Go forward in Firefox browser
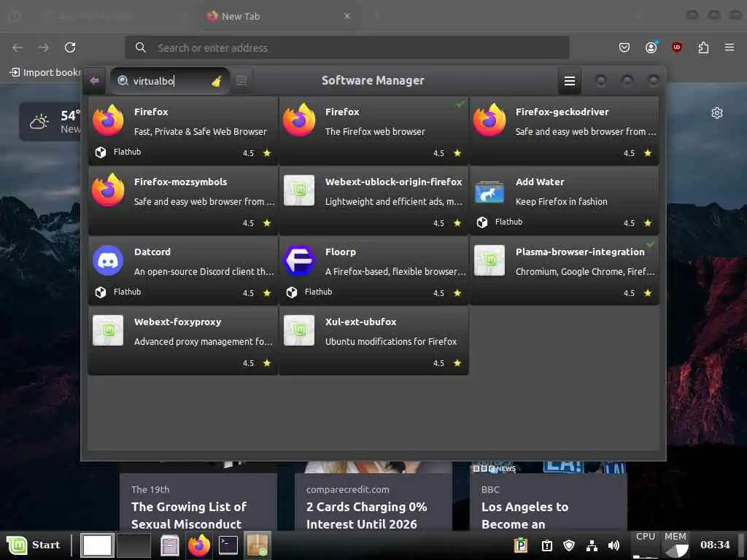 (x=44, y=47)
